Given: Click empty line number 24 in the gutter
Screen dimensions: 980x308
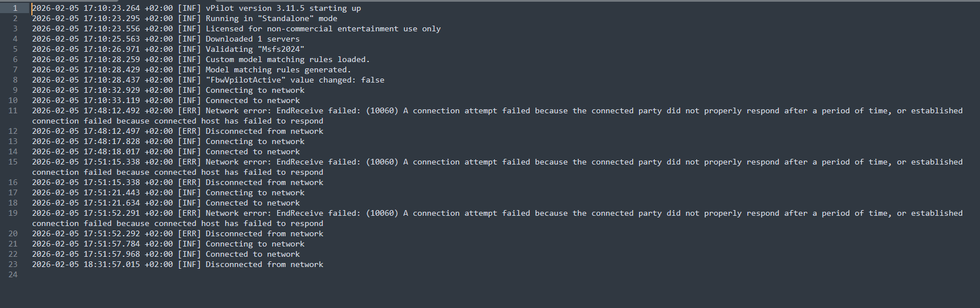Looking at the screenshot, I should pos(13,275).
